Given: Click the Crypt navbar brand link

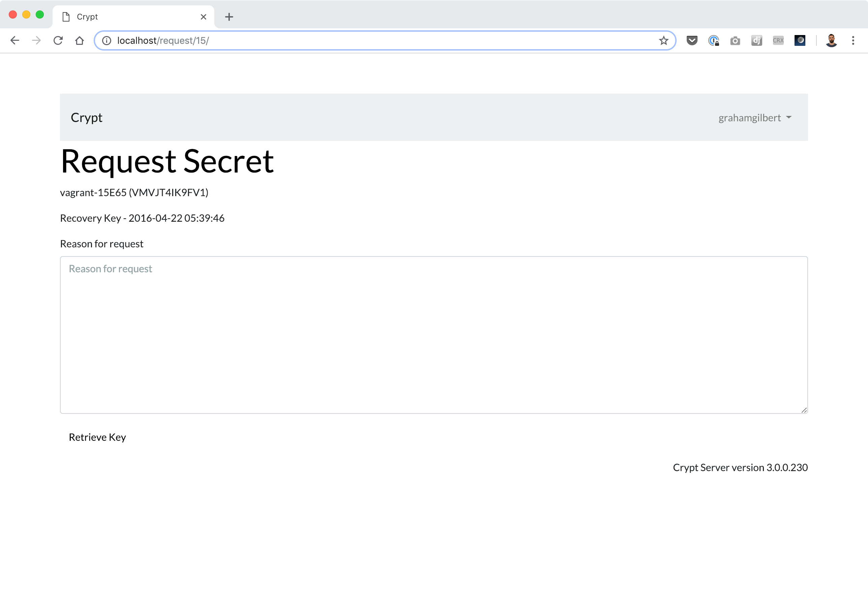Looking at the screenshot, I should (87, 118).
